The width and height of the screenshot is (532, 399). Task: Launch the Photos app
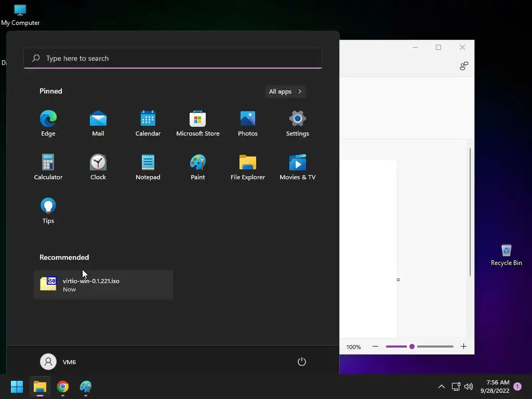(248, 124)
